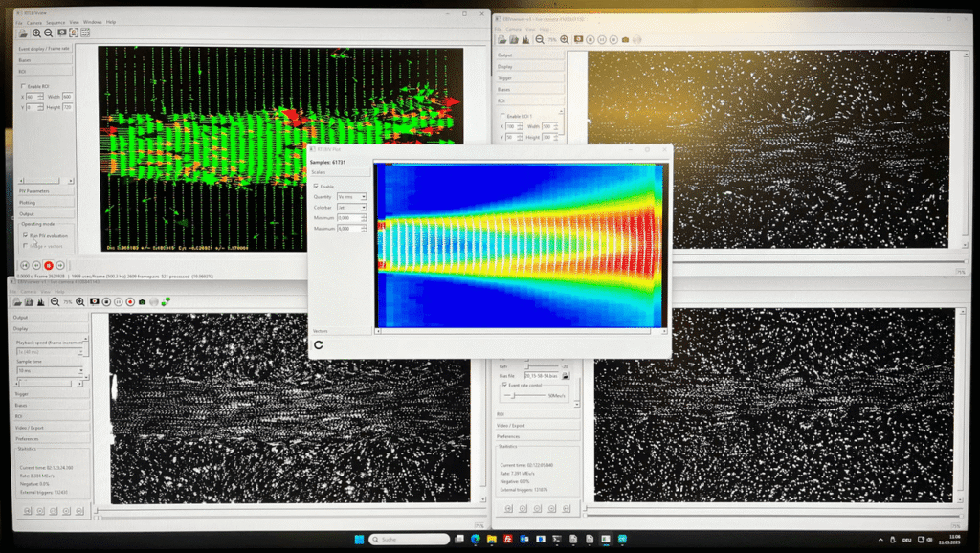Image resolution: width=980 pixels, height=553 pixels.
Task: Open the Quantity dropdown in plot window
Action: point(351,197)
